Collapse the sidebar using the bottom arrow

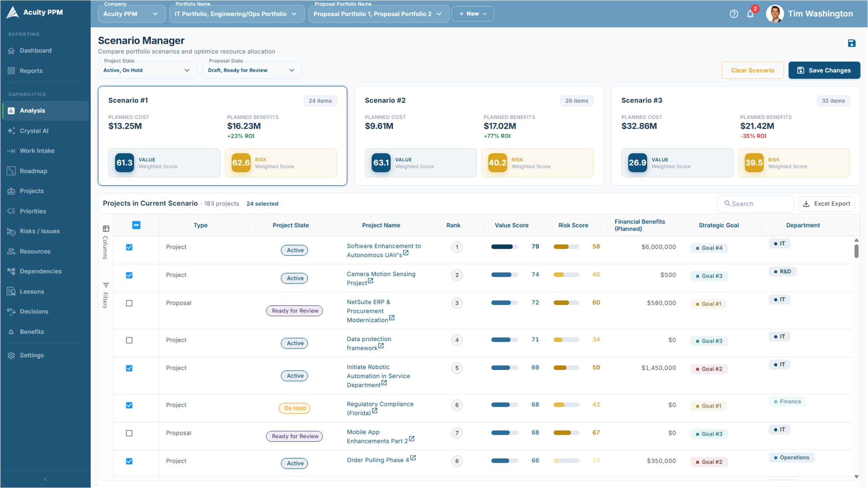(x=45, y=479)
